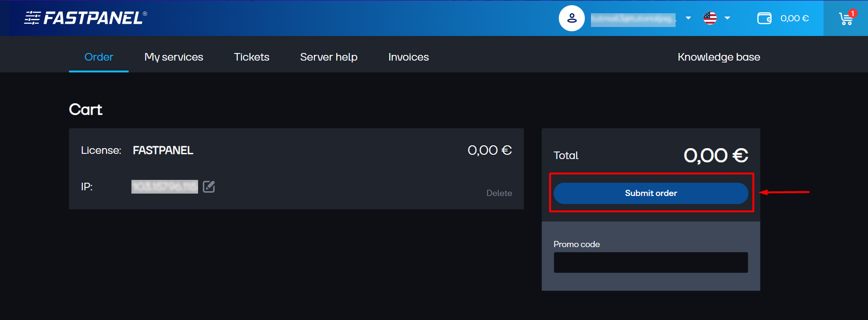Focus the Promo code input field

(x=651, y=262)
